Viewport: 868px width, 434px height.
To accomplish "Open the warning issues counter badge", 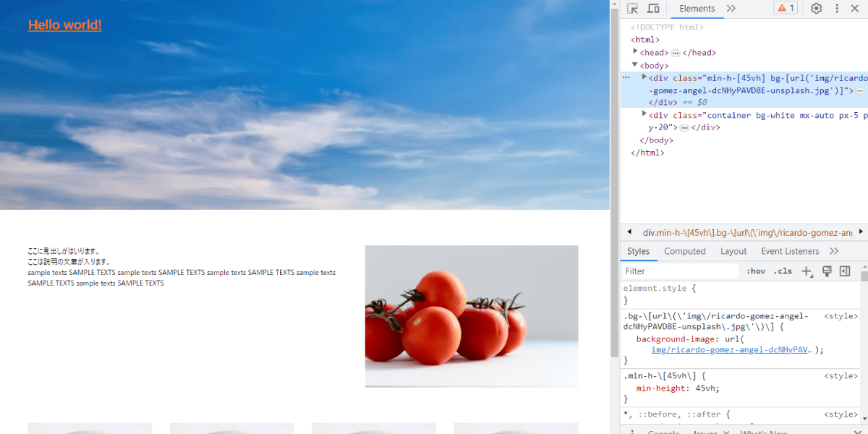I will click(785, 9).
